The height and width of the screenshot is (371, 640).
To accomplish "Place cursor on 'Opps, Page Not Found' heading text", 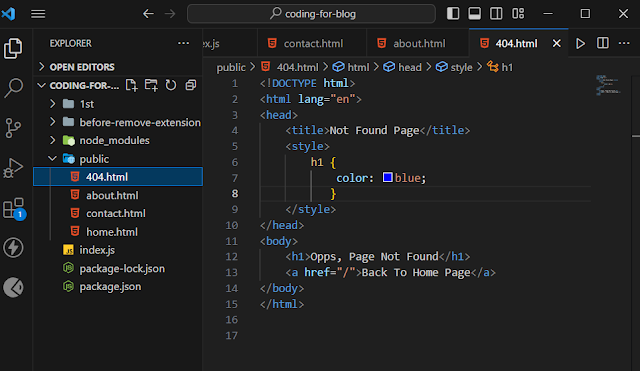I will [x=374, y=256].
